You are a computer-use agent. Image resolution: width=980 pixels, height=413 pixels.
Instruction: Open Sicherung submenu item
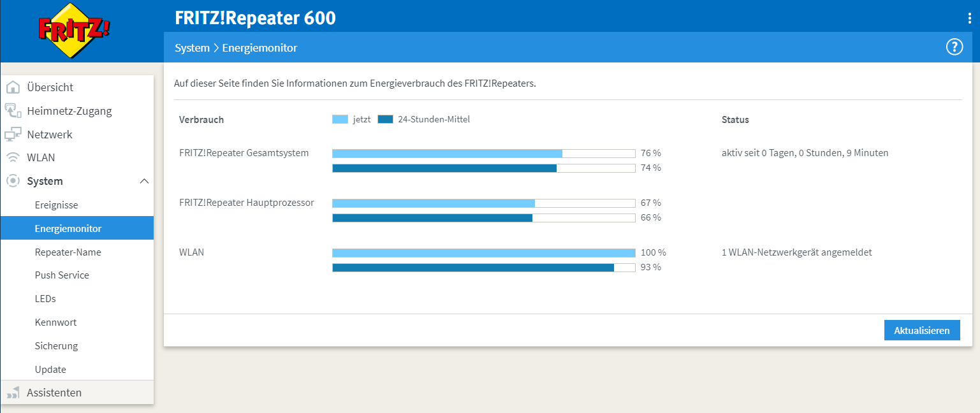77,346
